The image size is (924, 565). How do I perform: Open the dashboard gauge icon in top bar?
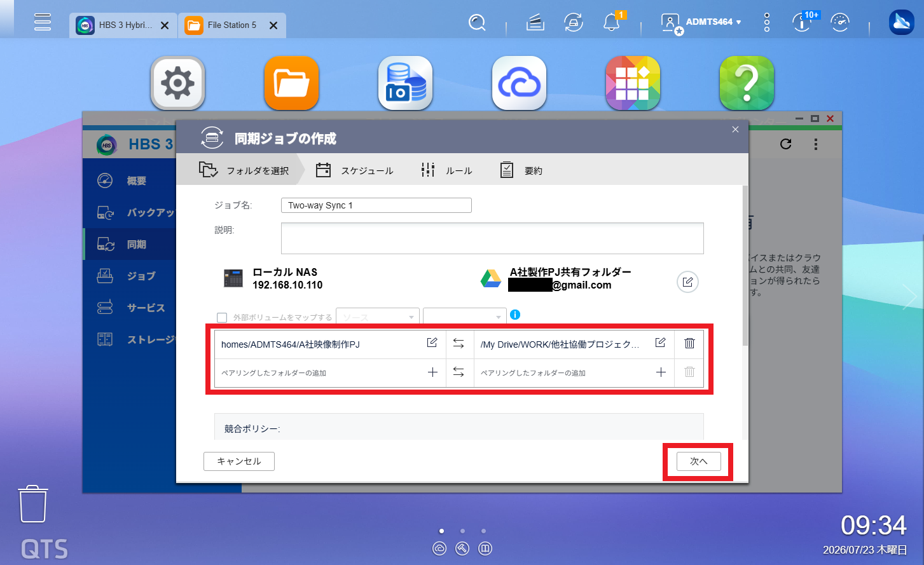(x=840, y=23)
